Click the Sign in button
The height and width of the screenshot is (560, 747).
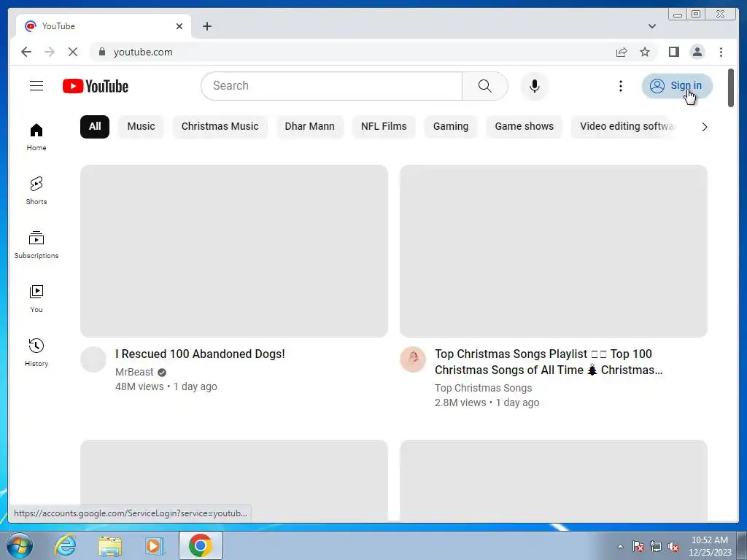tap(677, 86)
